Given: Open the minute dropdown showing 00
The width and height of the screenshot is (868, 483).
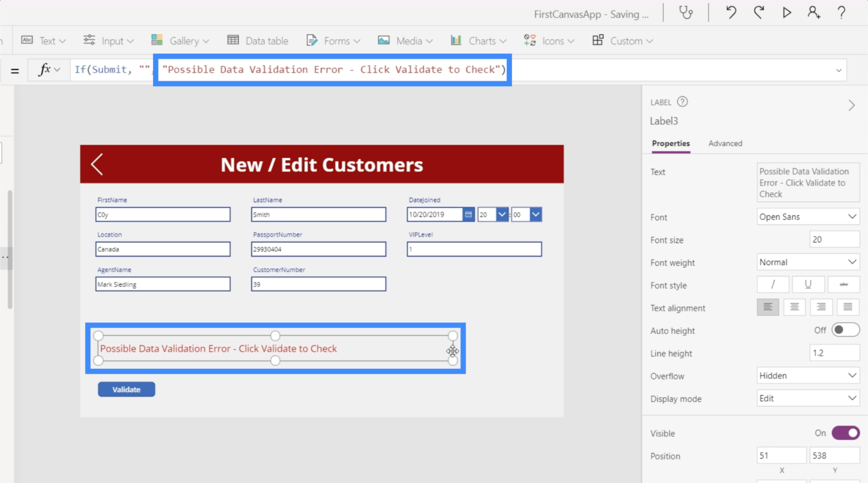Looking at the screenshot, I should tap(536, 215).
